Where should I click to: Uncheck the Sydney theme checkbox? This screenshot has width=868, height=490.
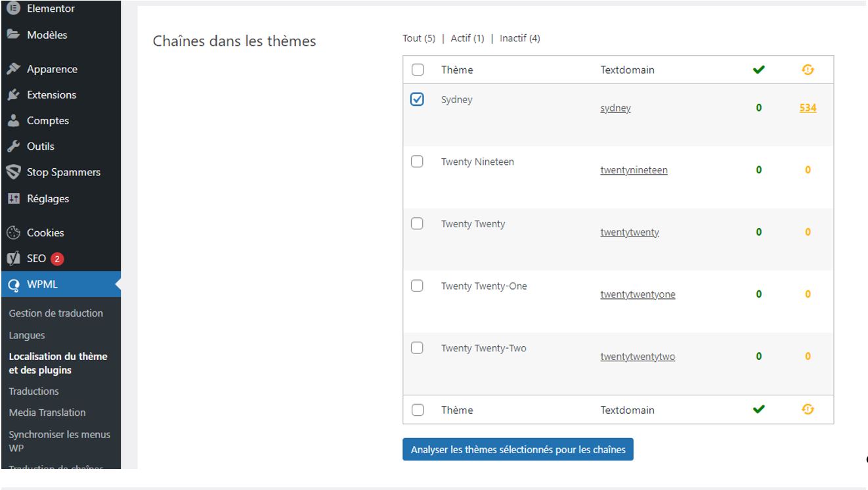click(417, 100)
